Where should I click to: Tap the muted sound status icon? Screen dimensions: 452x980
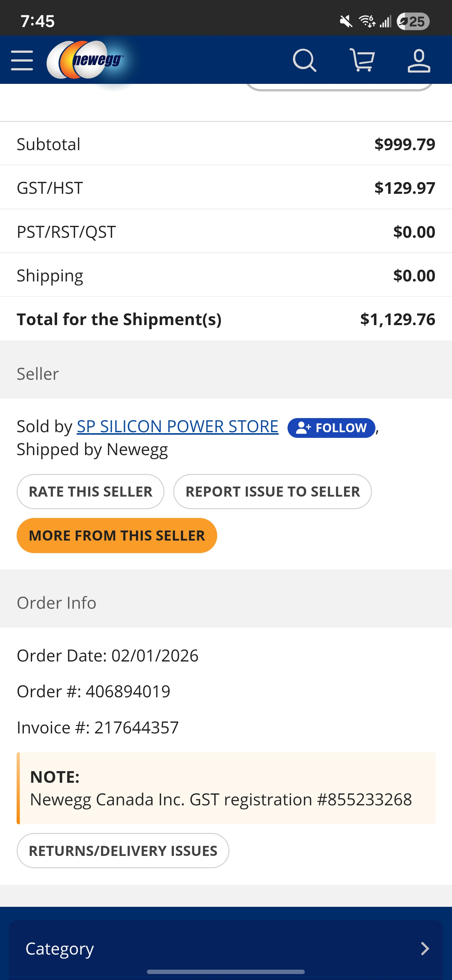[x=346, y=21]
